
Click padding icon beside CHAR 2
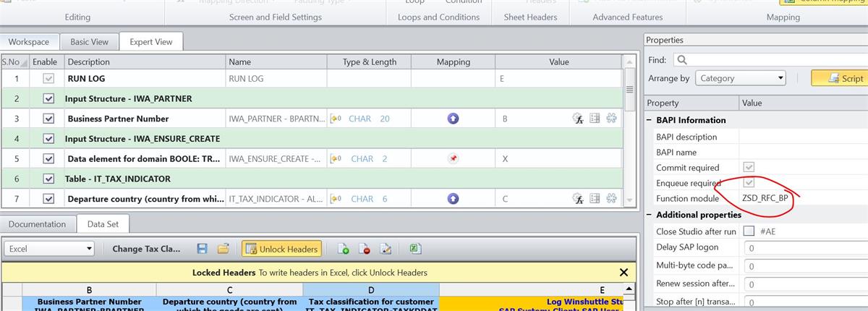336,158
